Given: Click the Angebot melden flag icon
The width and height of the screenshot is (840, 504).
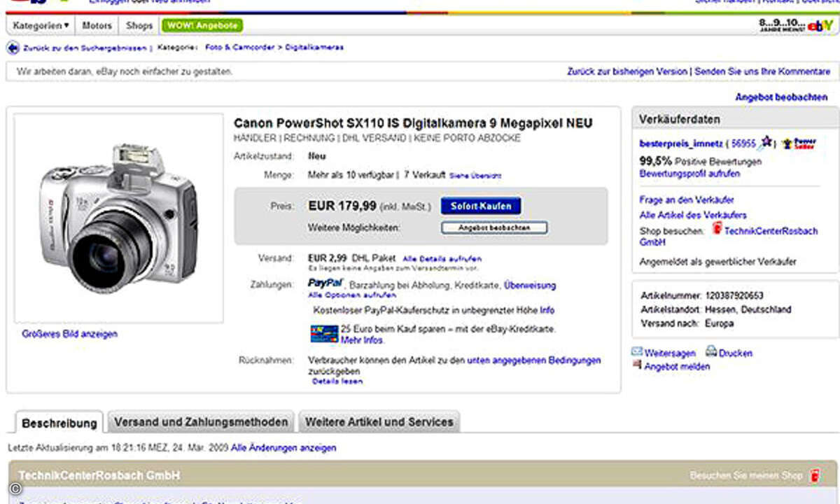Looking at the screenshot, I should (637, 365).
